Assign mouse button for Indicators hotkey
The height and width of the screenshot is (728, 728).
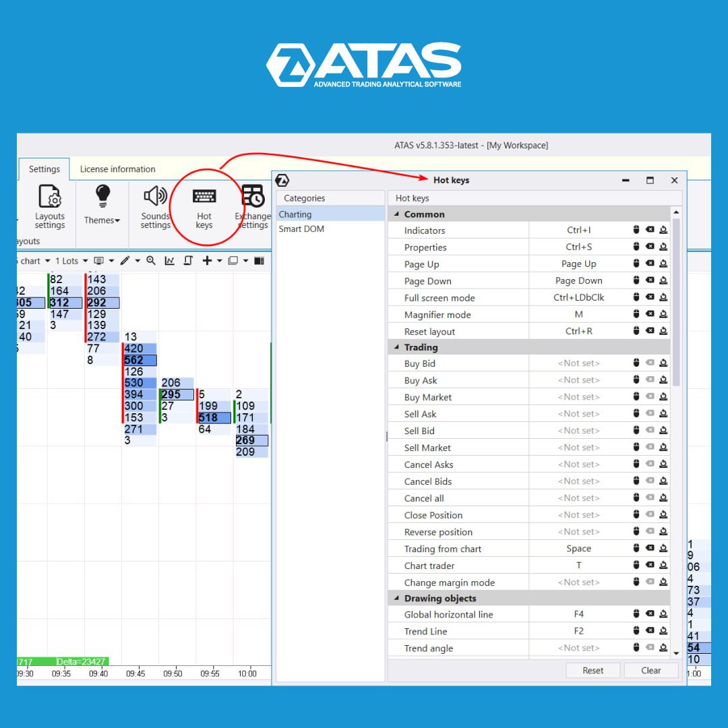(636, 229)
